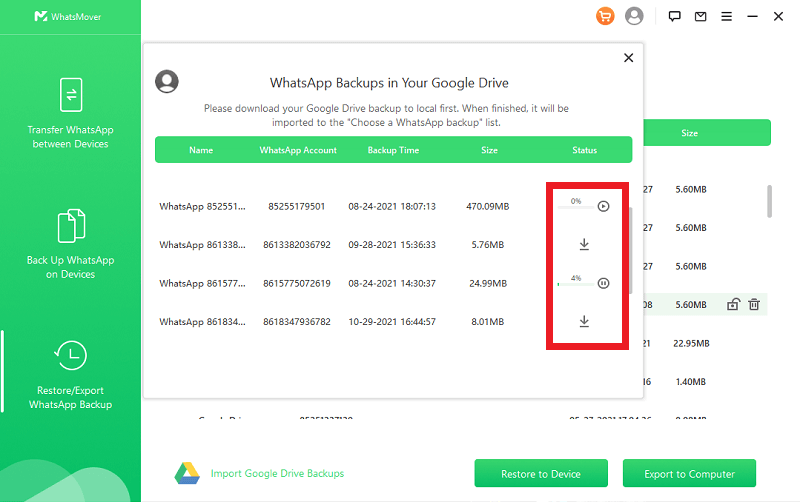The image size is (800, 502).
Task: Click the 4% download progress bar
Action: 574,284
